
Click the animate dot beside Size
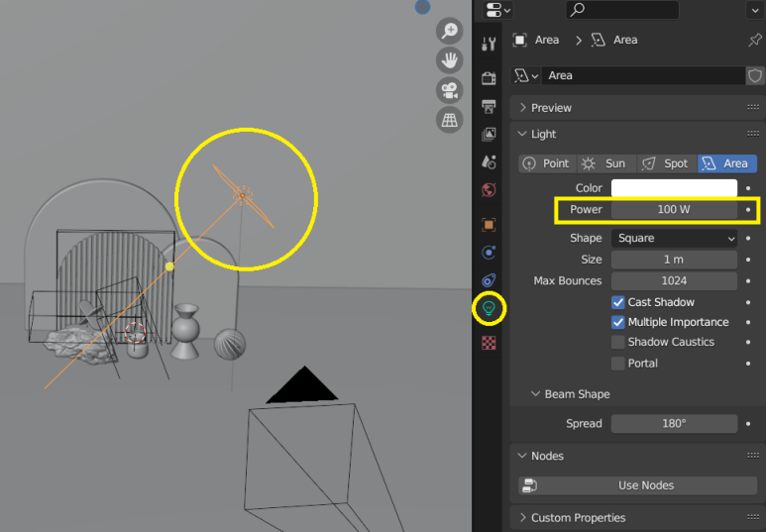748,260
